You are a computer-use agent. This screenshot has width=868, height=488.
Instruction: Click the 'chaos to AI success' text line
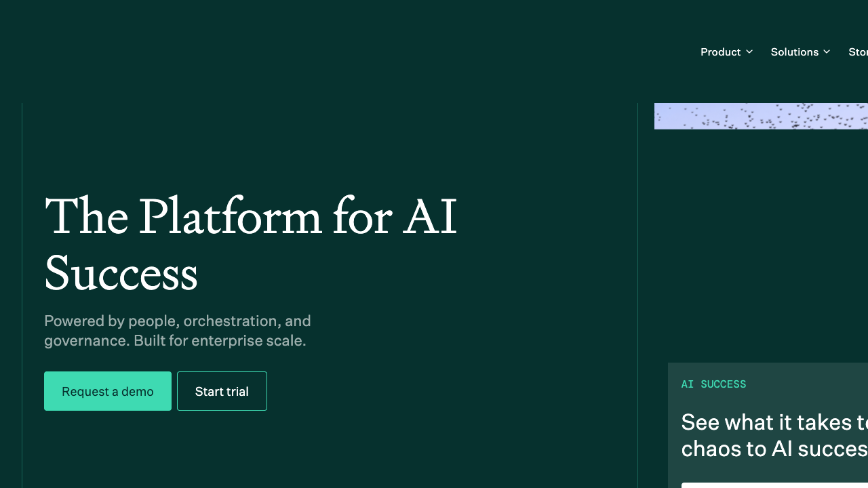(x=774, y=449)
